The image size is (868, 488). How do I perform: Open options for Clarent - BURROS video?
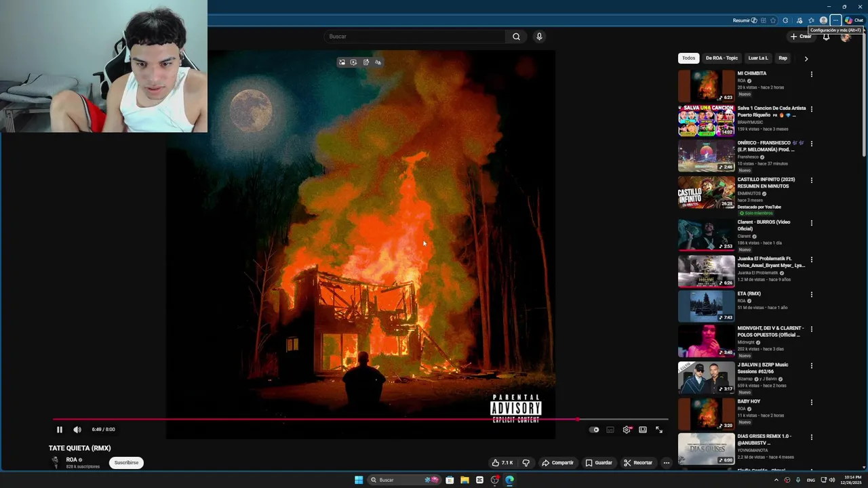point(812,223)
